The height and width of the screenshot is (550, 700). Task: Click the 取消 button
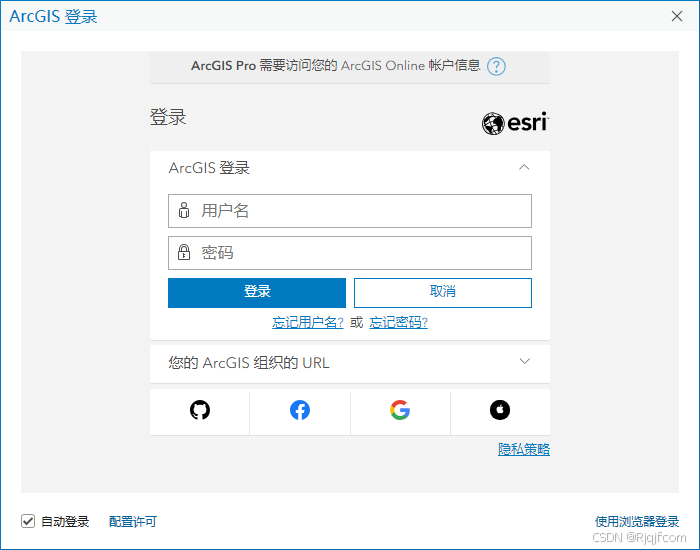click(x=443, y=293)
